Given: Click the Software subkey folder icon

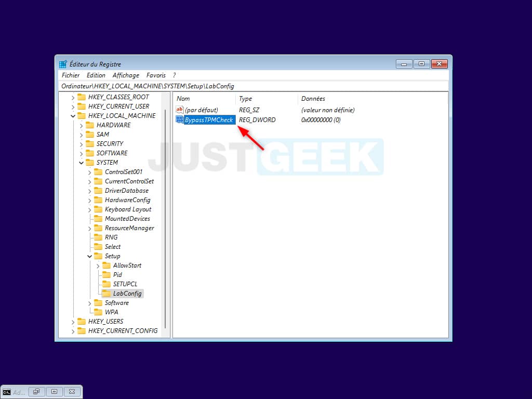Looking at the screenshot, I should point(98,303).
